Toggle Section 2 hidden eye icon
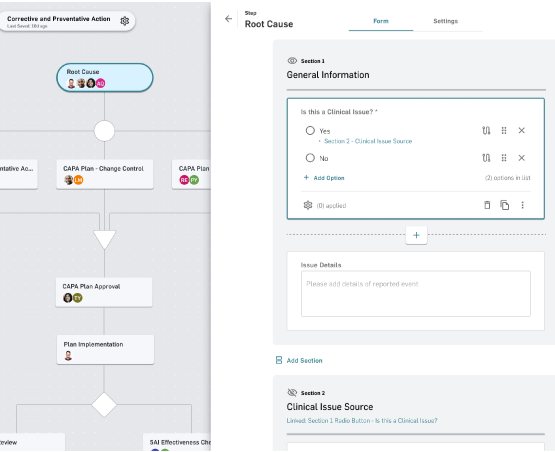Viewport: 555px width, 452px height. tap(292, 393)
